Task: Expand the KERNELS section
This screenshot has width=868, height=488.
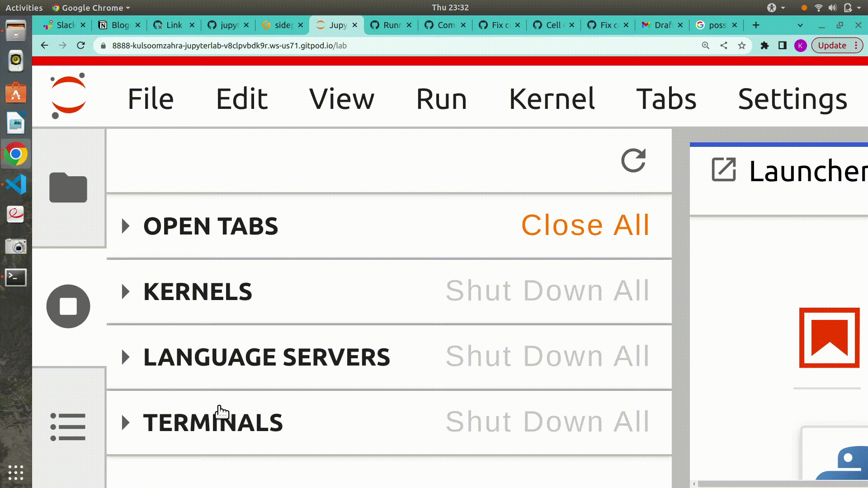Action: click(126, 291)
